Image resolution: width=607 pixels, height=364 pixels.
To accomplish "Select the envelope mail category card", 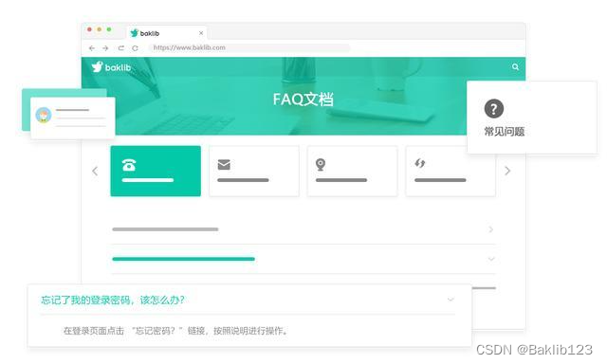I will tap(254, 171).
